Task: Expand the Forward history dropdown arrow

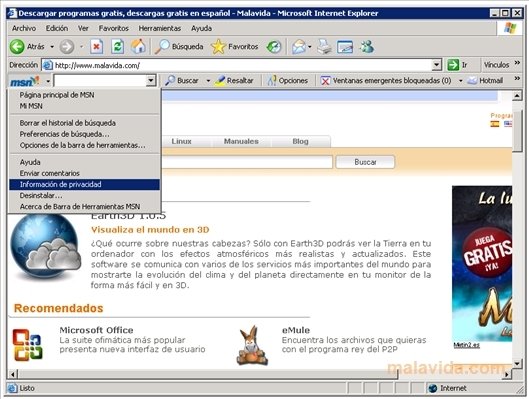Action: pyautogui.click(x=81, y=47)
